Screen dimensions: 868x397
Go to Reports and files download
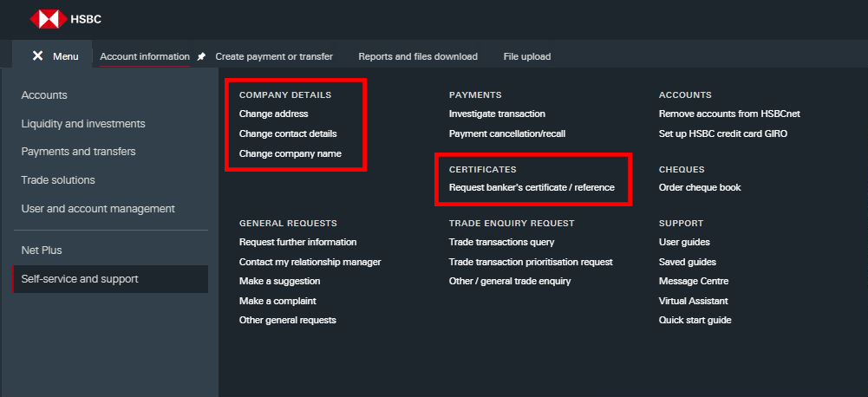(x=418, y=56)
